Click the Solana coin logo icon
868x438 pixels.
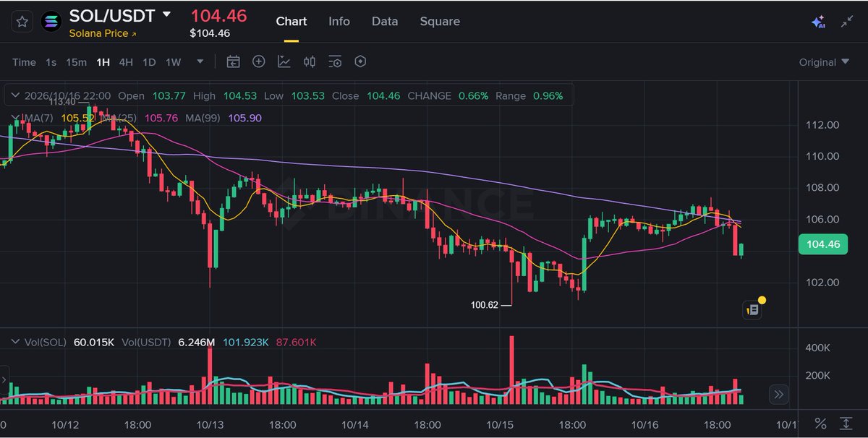[51, 22]
